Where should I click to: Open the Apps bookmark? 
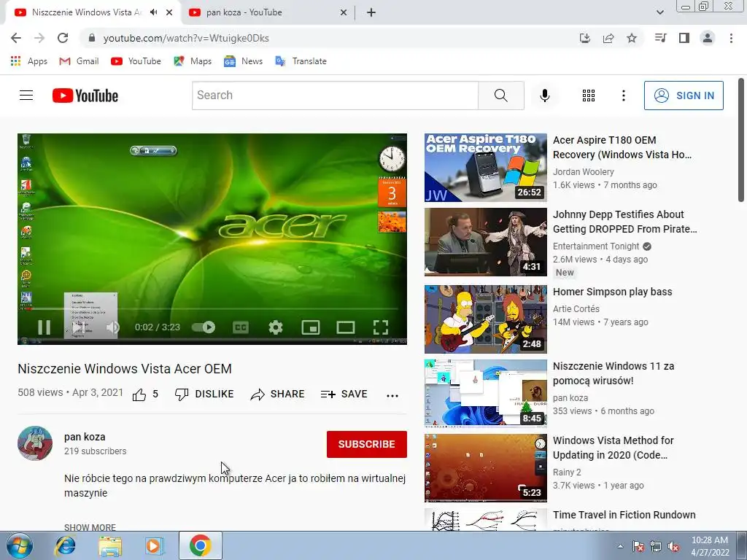(x=29, y=61)
